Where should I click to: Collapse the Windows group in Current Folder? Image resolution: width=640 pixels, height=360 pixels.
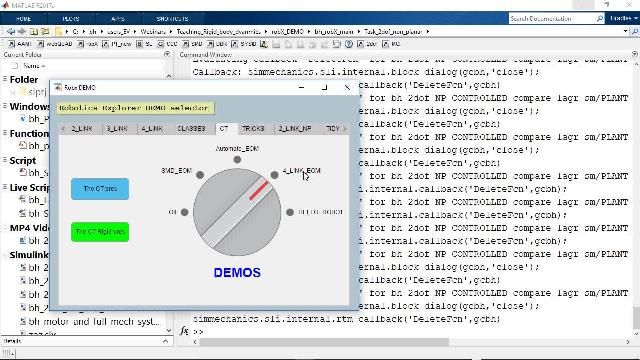point(5,106)
